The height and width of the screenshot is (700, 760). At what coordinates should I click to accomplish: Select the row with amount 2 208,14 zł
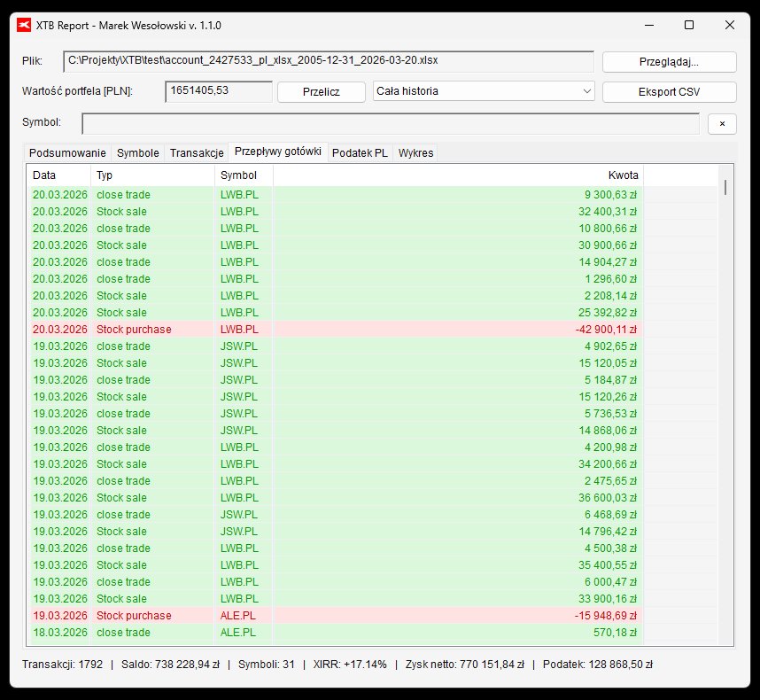tap(335, 296)
